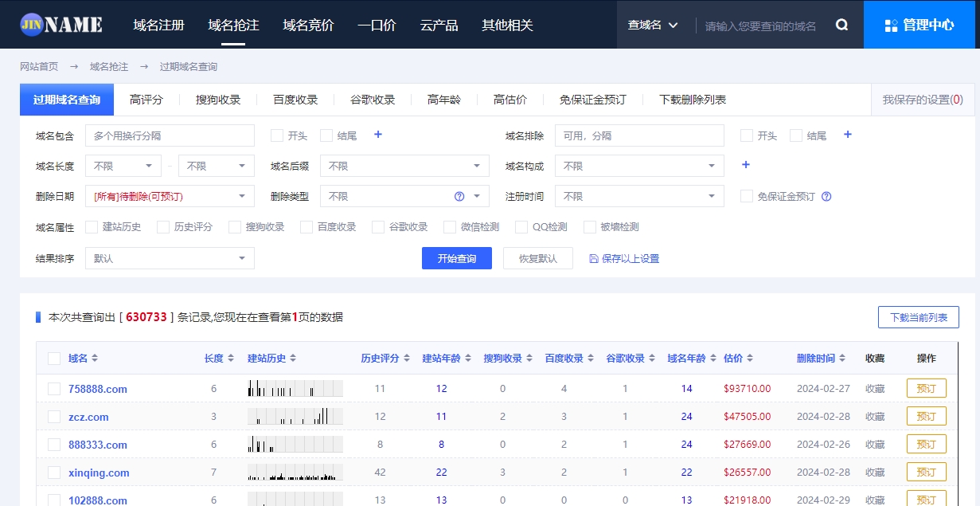Sort by 域名年龄 column arrows

[x=713, y=359]
